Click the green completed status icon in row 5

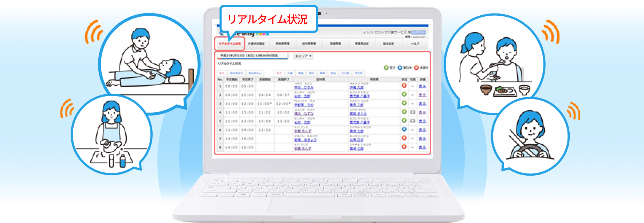(x=404, y=121)
